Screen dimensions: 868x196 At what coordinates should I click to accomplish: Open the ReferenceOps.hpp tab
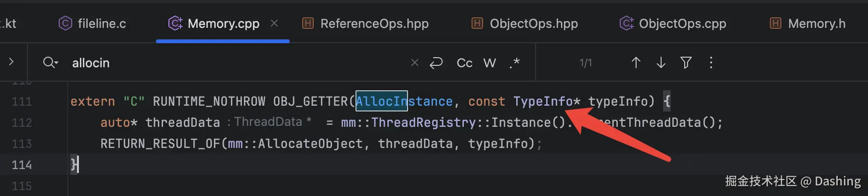(365, 24)
